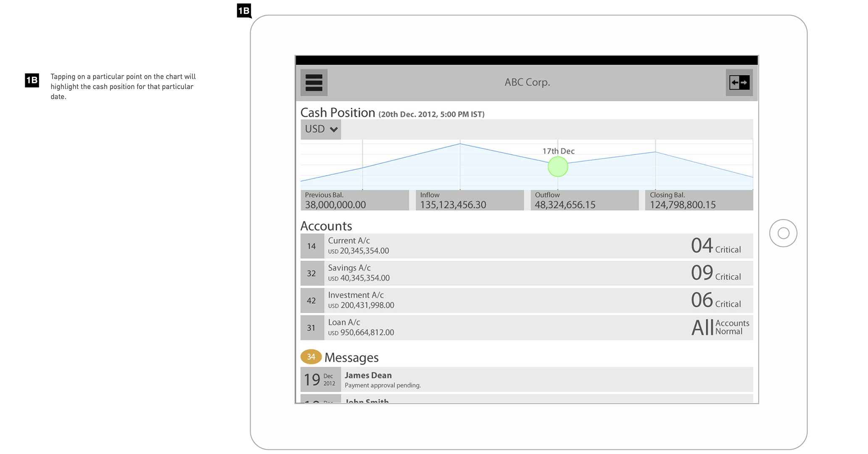
Task: Select the account badge numbered 31
Action: coord(312,327)
